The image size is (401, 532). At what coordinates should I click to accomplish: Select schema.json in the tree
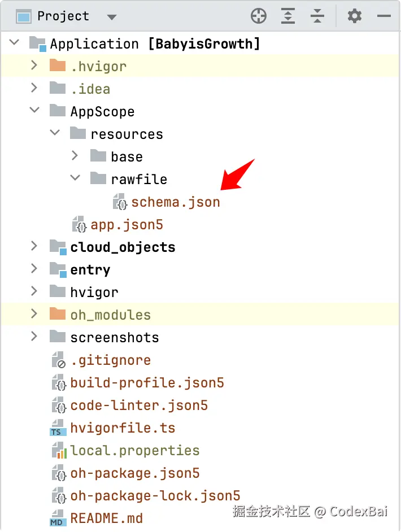pos(175,202)
